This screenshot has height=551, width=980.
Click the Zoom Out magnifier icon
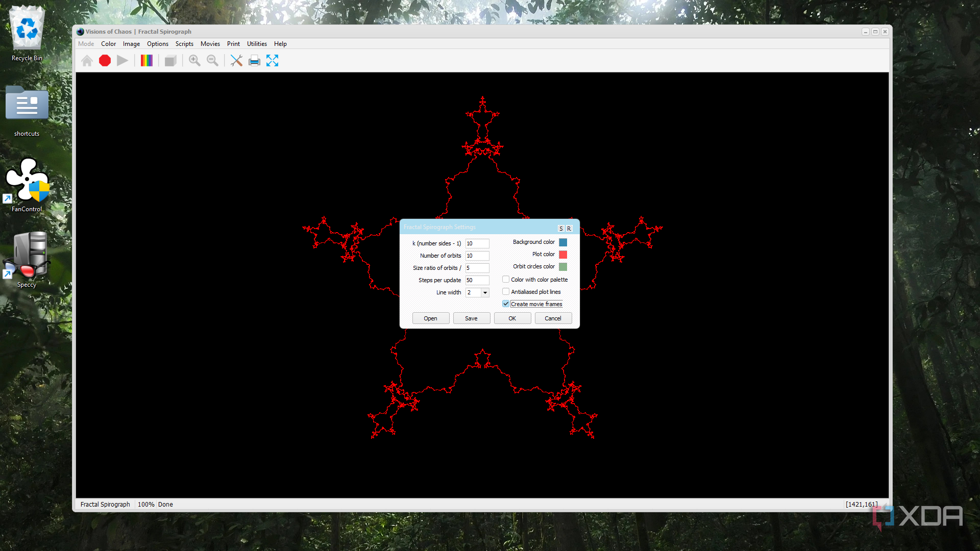212,61
